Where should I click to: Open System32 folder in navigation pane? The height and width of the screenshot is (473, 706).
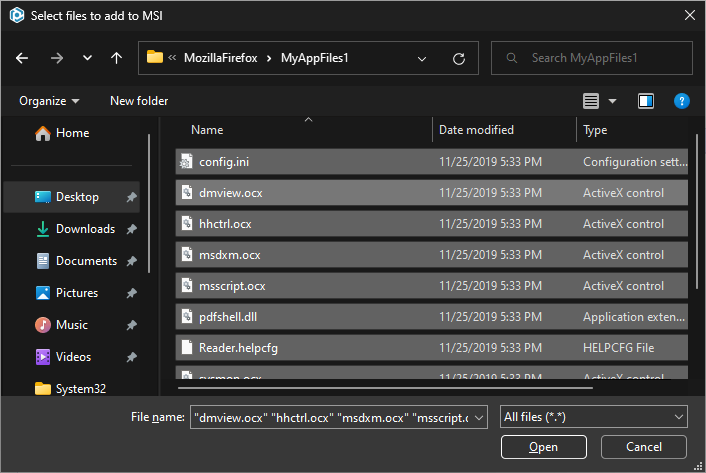pos(80,389)
